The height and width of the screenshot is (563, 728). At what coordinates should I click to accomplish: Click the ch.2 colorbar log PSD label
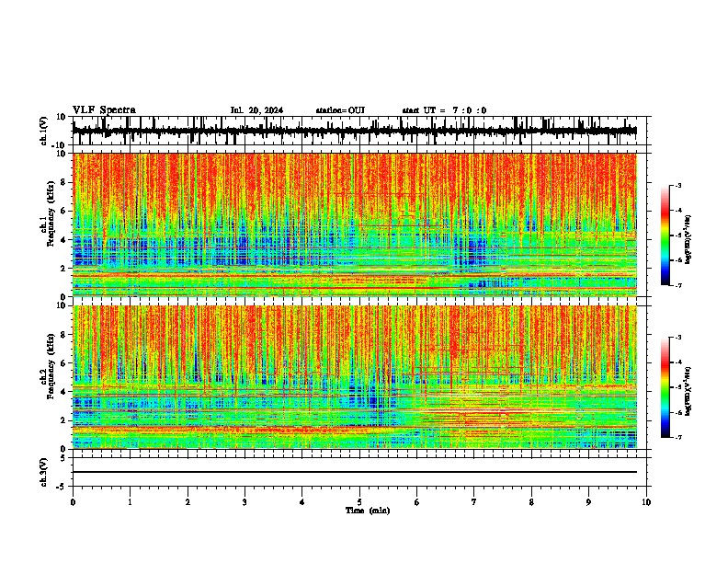pos(689,391)
